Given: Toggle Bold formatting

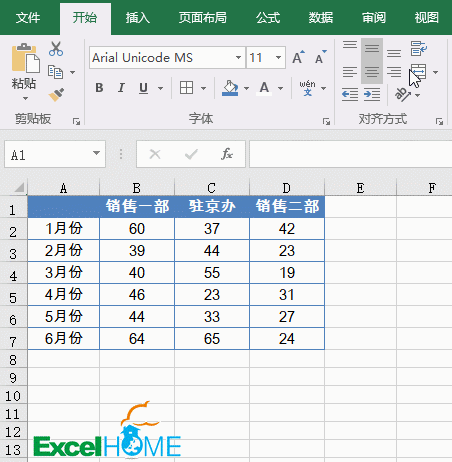Looking at the screenshot, I should click(99, 88).
